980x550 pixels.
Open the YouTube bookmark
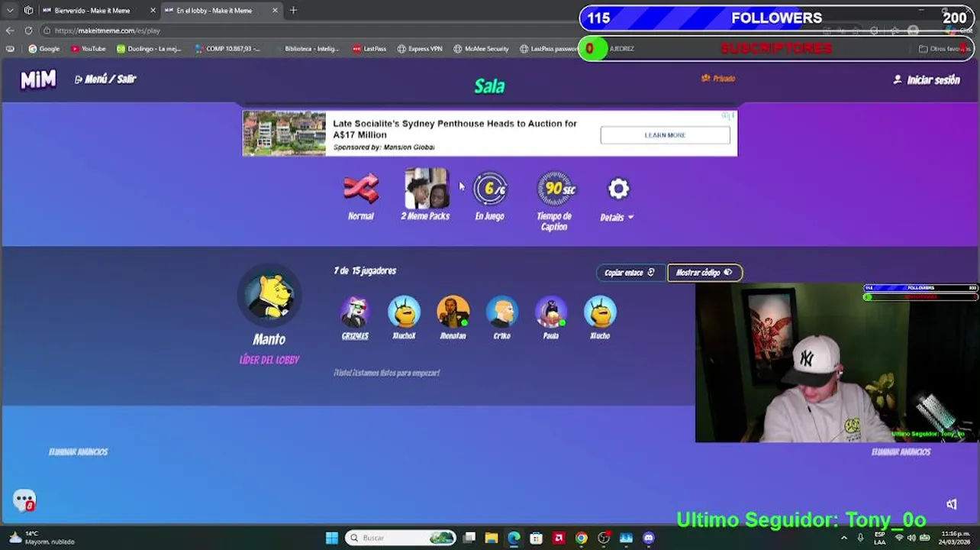click(89, 49)
